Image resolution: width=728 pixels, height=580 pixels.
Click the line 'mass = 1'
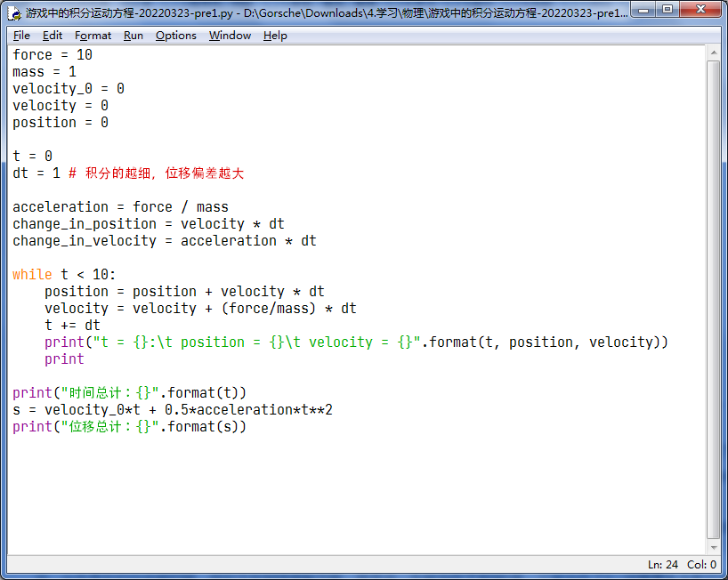[x=44, y=72]
